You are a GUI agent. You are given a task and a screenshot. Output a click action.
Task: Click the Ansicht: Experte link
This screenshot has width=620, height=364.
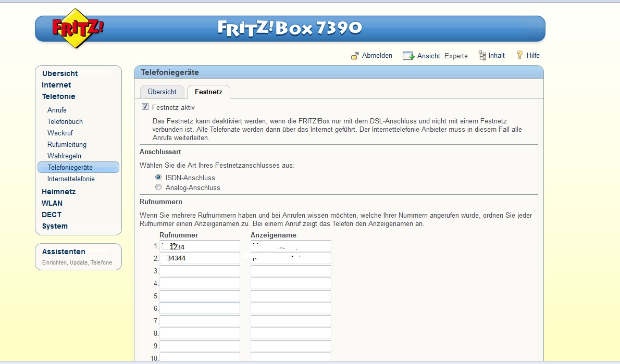pyautogui.click(x=442, y=56)
